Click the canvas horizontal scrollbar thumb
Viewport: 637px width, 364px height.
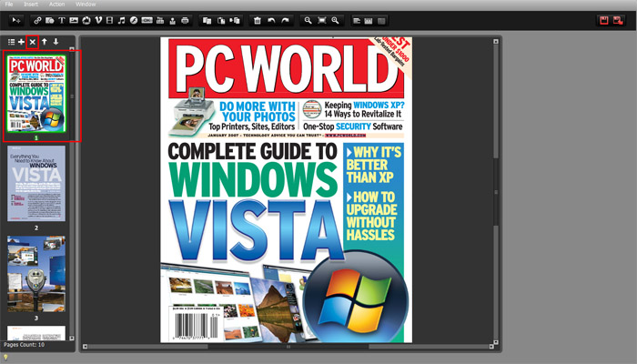[288, 347]
